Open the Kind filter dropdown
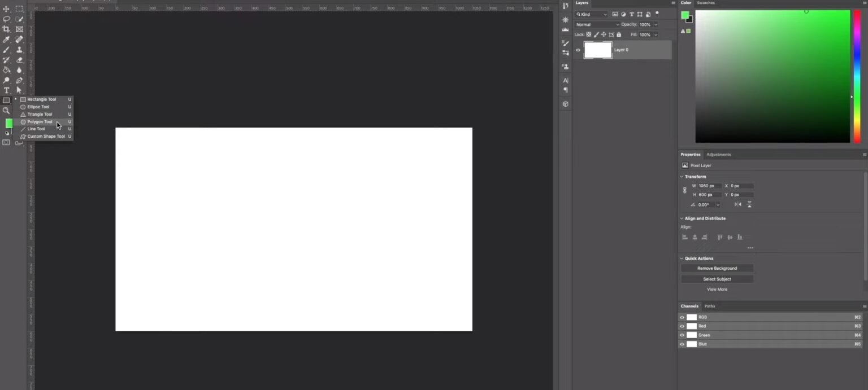 (591, 14)
